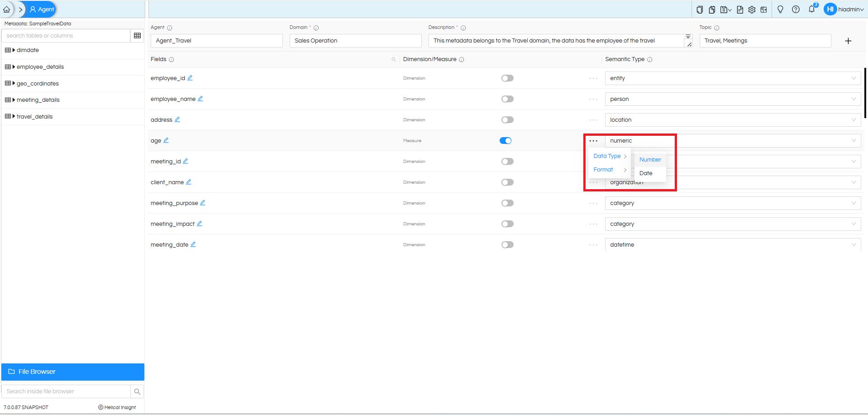Open the File Browser panel
This screenshot has width=868, height=415.
[x=73, y=372]
